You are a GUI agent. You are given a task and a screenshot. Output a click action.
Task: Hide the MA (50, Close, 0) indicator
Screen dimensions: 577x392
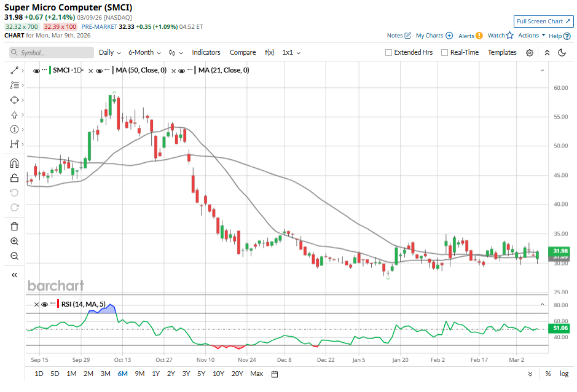[x=98, y=71]
